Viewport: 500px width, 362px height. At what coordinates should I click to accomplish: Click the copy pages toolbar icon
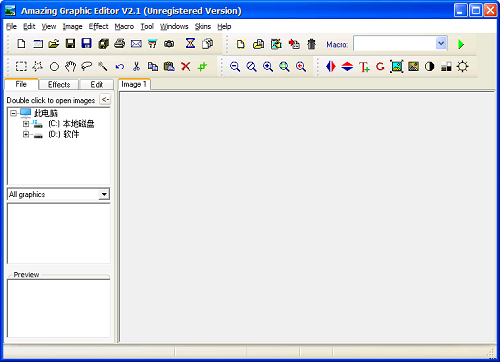click(207, 44)
